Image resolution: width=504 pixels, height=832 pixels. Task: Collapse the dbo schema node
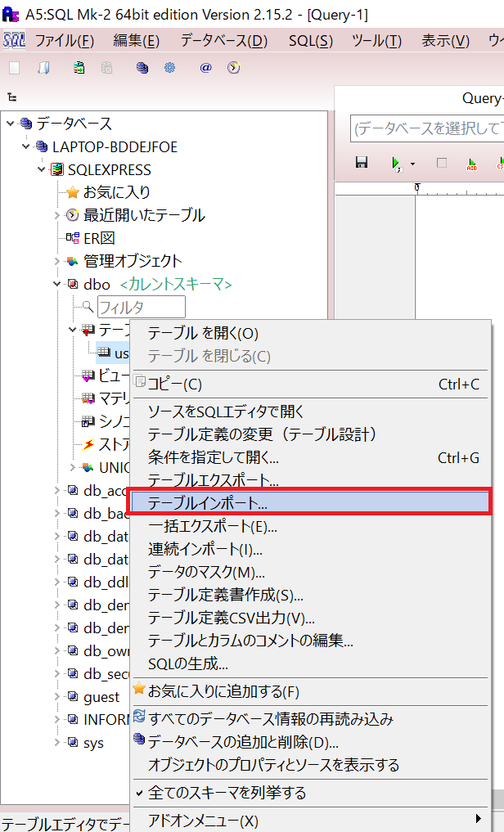click(57, 285)
